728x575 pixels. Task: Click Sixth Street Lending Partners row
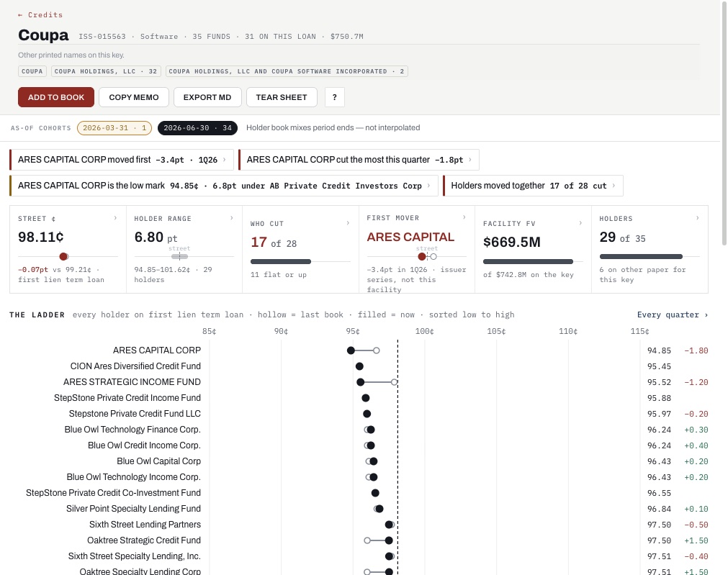coord(359,525)
